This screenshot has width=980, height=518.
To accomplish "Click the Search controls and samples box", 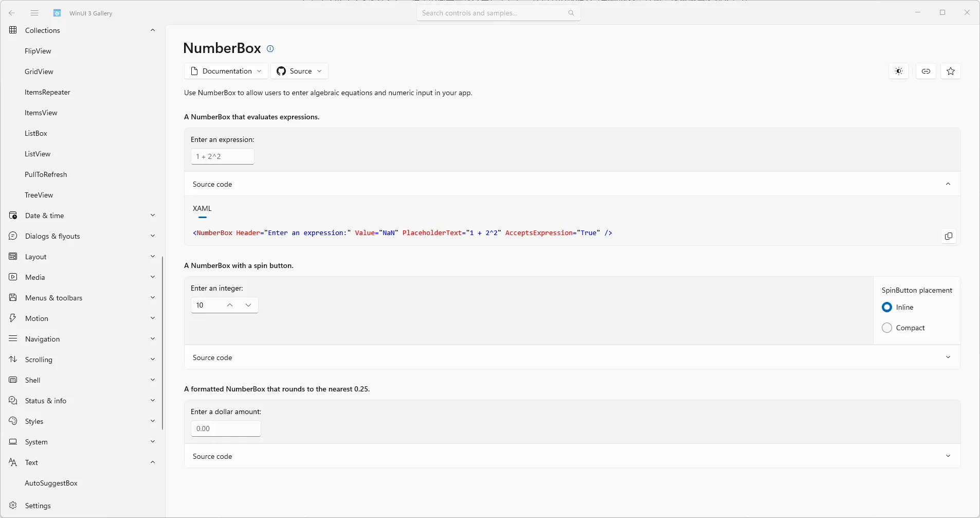I will [x=499, y=13].
